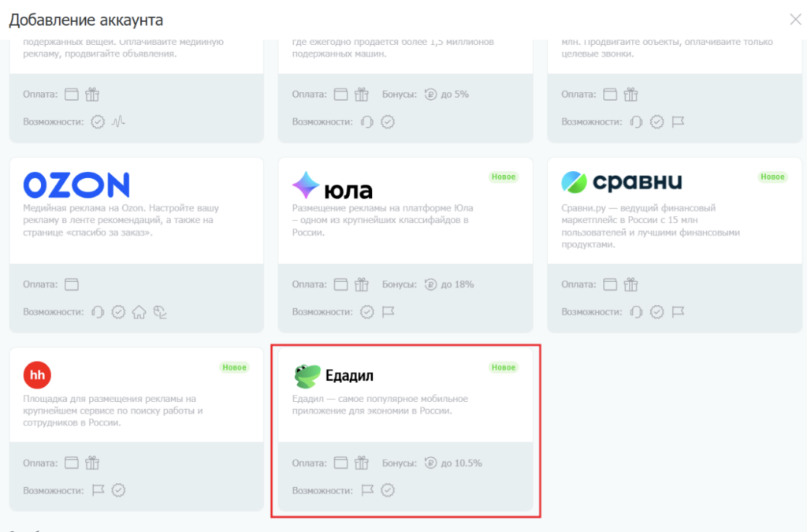Click Оплата label in Ozon card
The width and height of the screenshot is (807, 532).
(40, 285)
